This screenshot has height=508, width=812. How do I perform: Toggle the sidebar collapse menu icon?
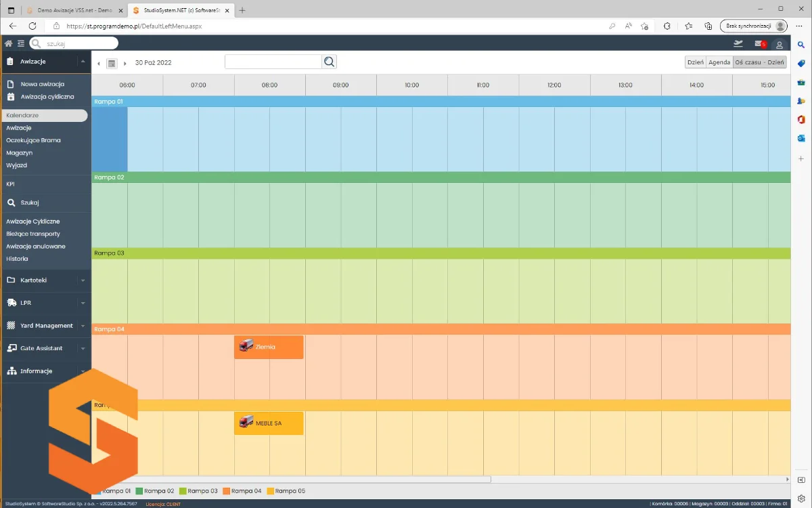(21, 44)
